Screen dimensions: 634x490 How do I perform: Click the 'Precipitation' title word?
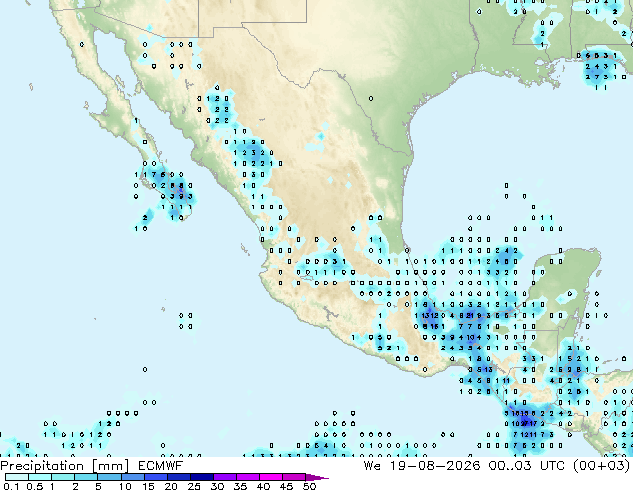point(42,466)
